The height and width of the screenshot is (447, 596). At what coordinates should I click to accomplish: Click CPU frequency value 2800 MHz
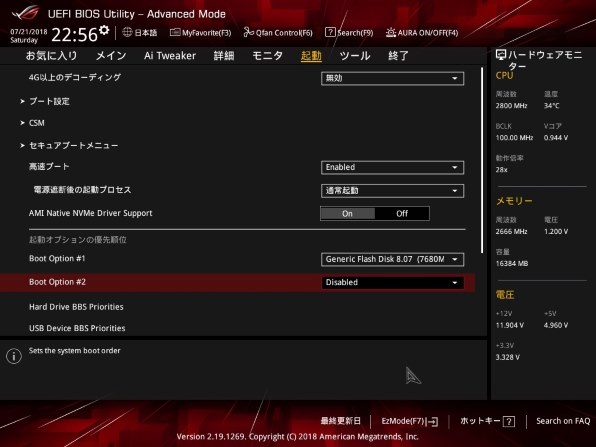[511, 106]
